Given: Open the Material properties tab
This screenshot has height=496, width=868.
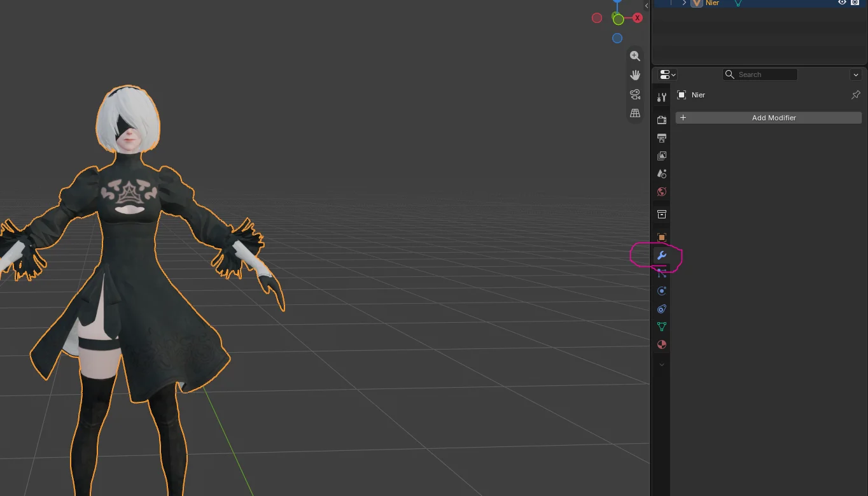Looking at the screenshot, I should pos(662,344).
